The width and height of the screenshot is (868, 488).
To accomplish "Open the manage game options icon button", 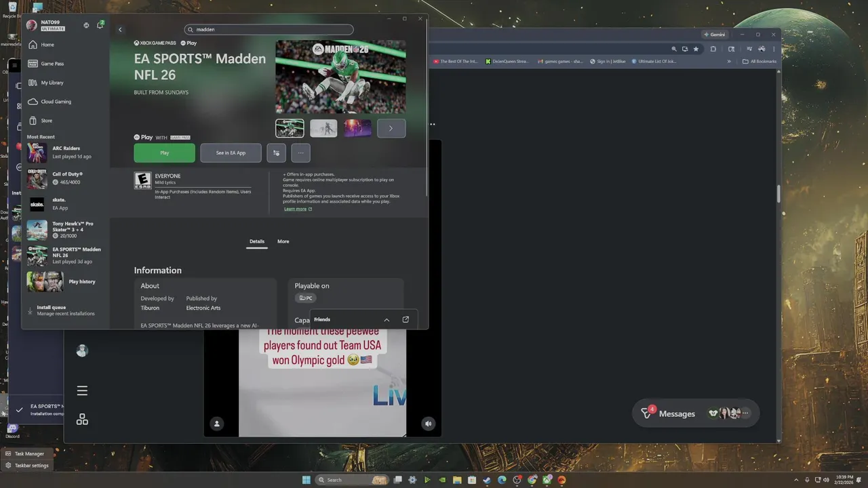I will tap(276, 153).
